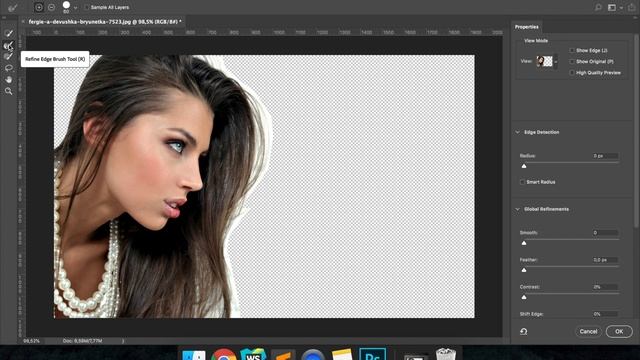The height and width of the screenshot is (360, 640).
Task: Collapse the tools panel grip handle
Action: [4, 18]
